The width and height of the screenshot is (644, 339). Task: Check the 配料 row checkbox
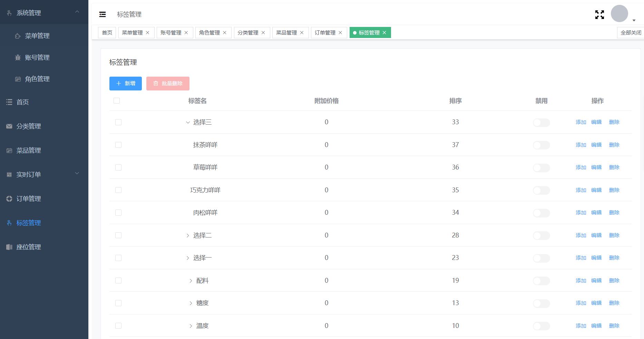[118, 281]
